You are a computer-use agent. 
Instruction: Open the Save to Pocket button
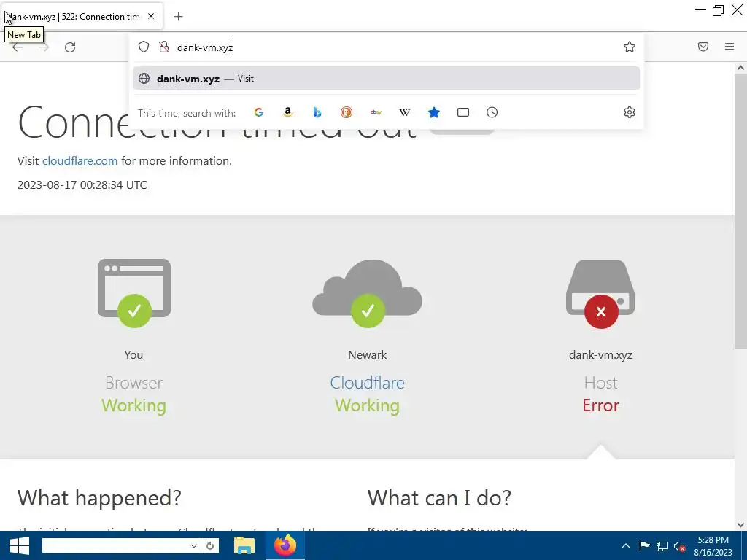(703, 47)
